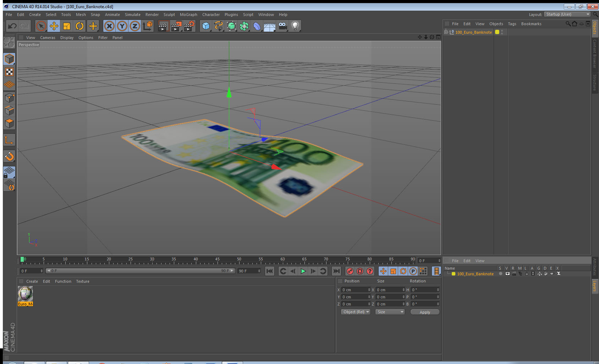Select Polygons mode in left sidebar

click(9, 123)
